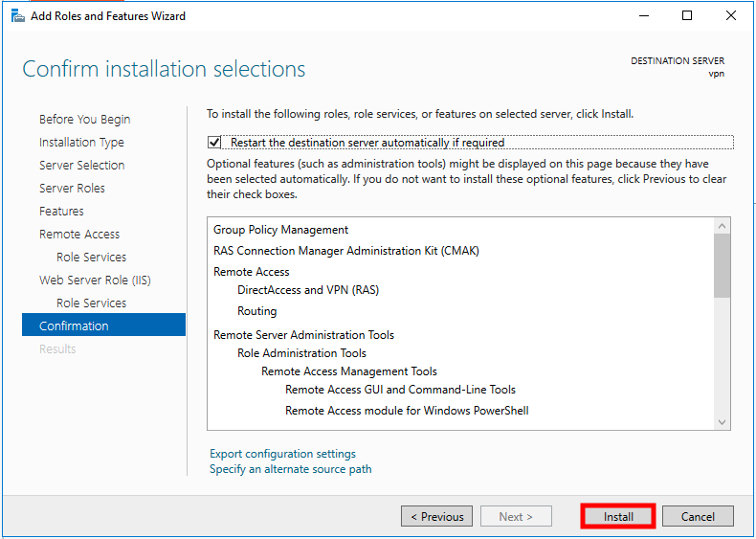Switch to Installation Type step
This screenshot has width=756, height=539.
click(81, 143)
